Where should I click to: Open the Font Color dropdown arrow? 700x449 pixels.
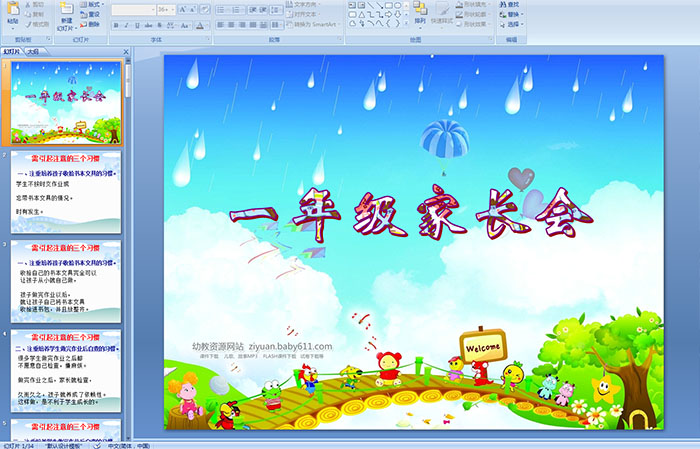click(x=208, y=25)
